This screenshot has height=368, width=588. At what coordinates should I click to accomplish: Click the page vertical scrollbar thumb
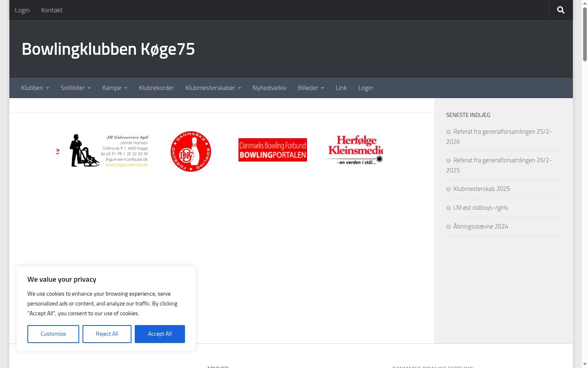point(585,34)
